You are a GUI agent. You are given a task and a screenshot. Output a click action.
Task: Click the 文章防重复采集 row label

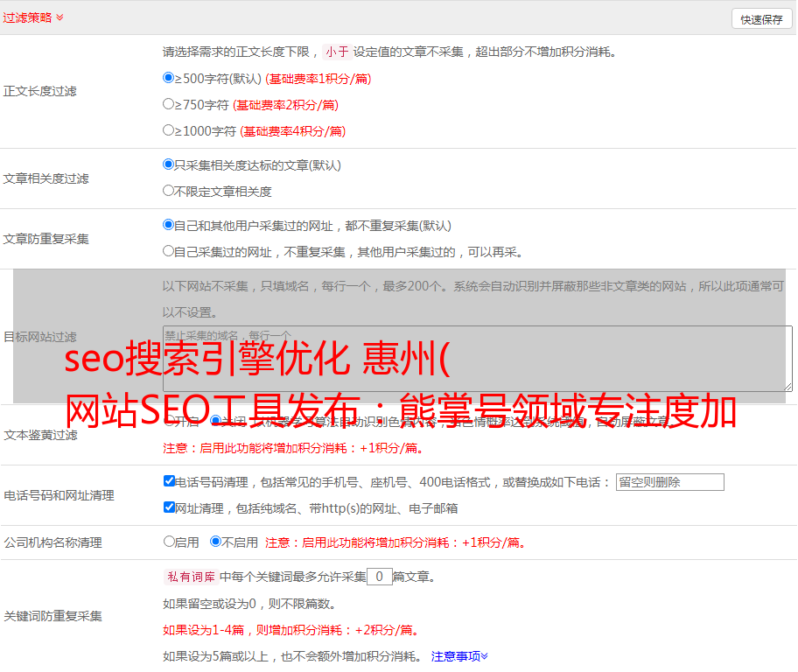click(x=45, y=239)
